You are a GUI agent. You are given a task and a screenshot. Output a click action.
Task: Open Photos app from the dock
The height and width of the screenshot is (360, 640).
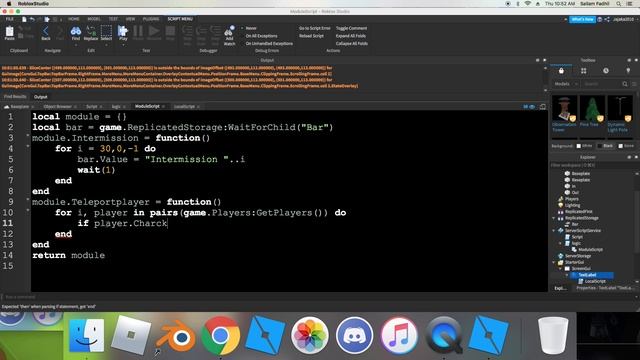(310, 336)
